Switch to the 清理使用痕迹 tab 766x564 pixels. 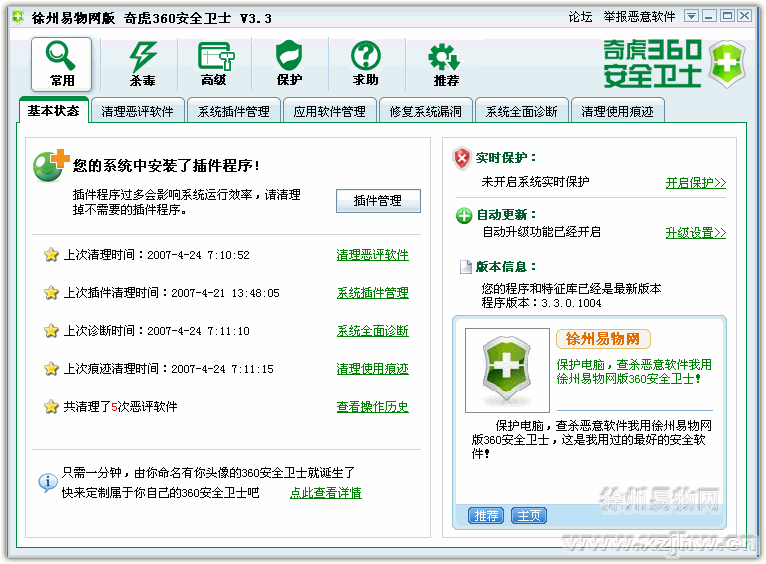617,111
